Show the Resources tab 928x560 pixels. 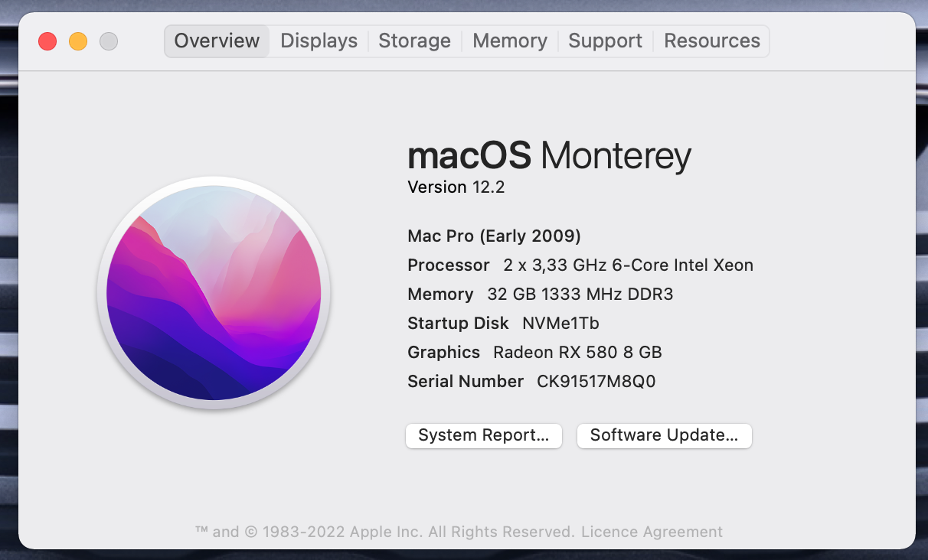[x=711, y=41]
